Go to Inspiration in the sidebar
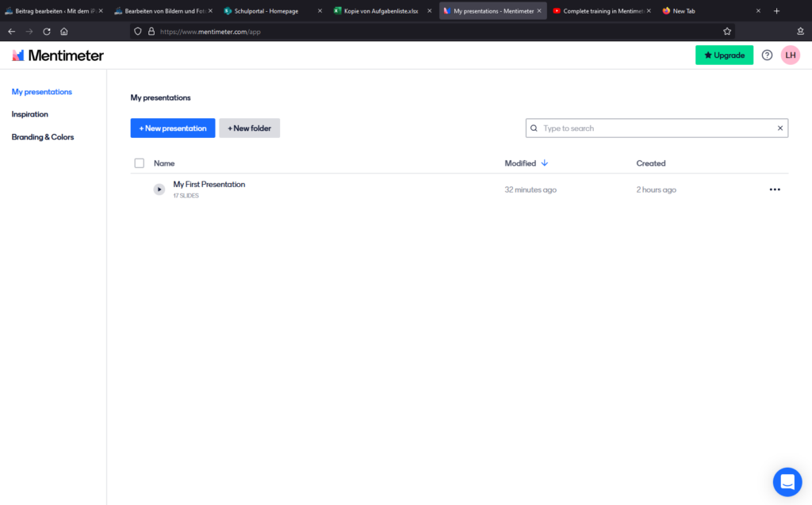Viewport: 812px width, 505px height. 30,114
